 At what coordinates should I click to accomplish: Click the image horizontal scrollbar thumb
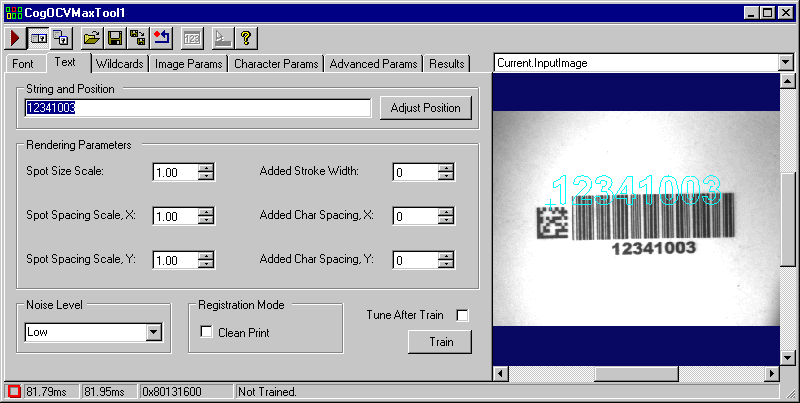point(636,374)
